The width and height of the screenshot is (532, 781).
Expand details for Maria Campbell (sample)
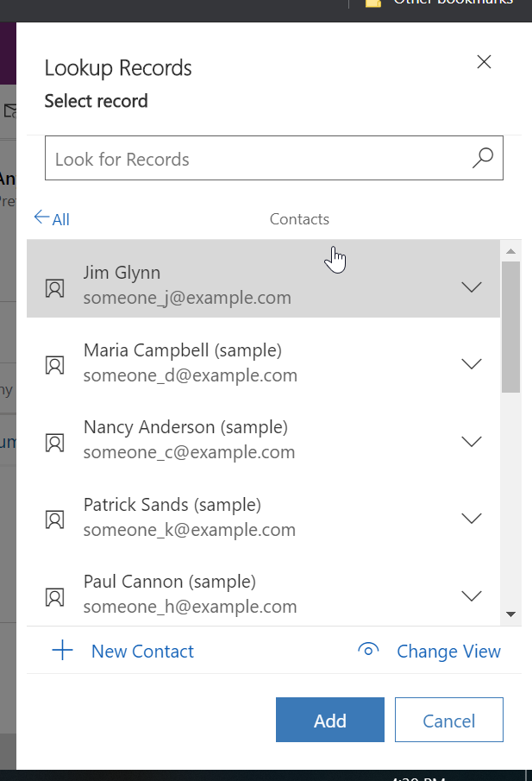click(472, 363)
